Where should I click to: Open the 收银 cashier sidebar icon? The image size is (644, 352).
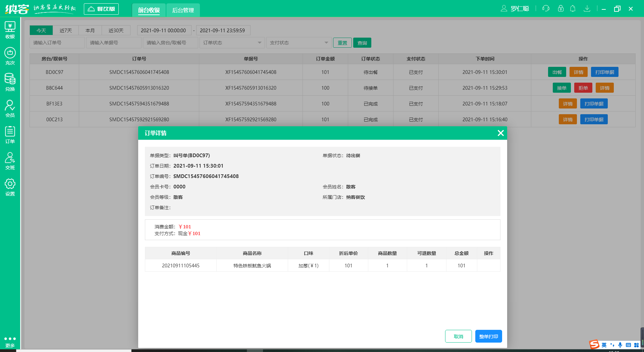coord(10,30)
